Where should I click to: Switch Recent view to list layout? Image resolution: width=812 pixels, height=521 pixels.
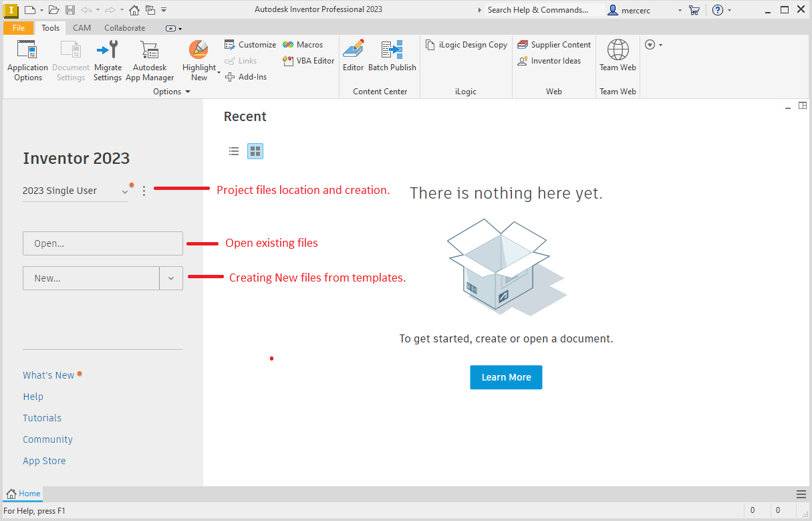(x=233, y=150)
